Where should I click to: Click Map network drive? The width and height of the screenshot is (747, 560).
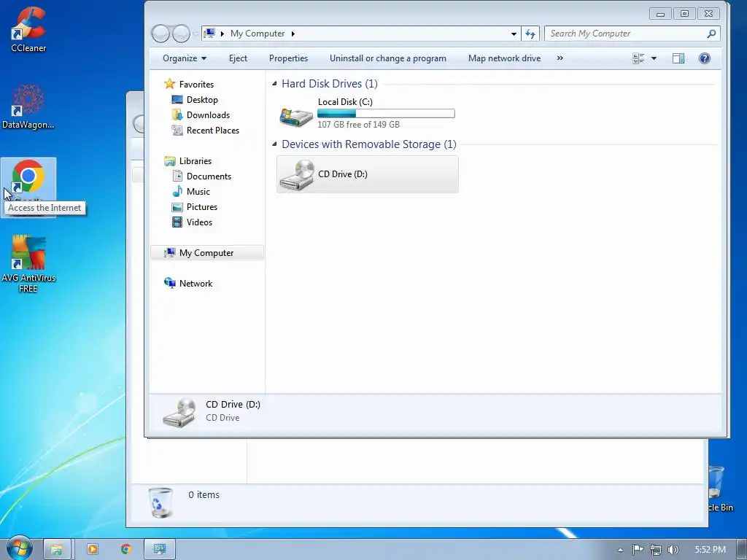pos(504,58)
